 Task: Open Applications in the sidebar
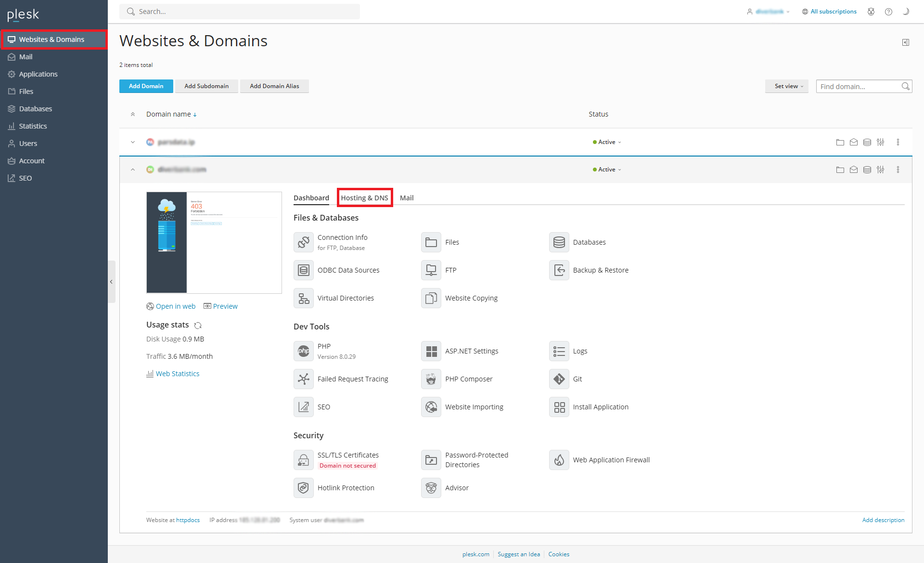pos(54,74)
